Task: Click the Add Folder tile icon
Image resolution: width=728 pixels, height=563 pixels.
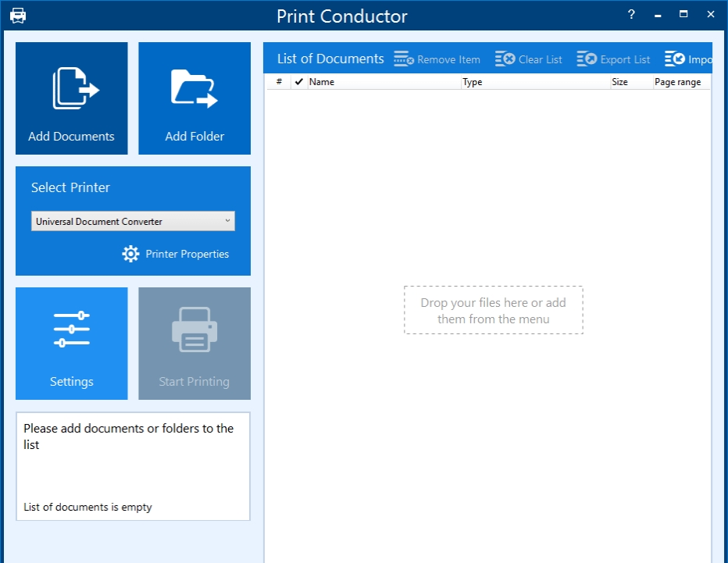Action: [194, 88]
